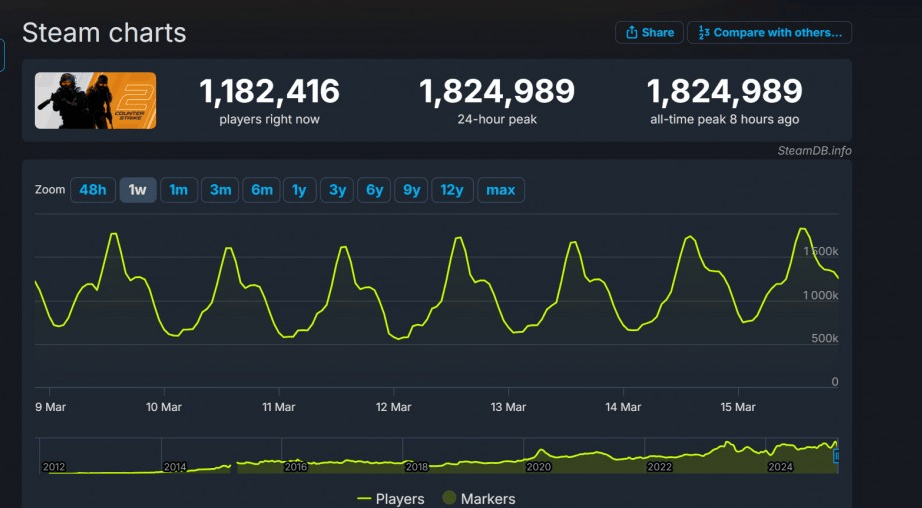Zoom chart to 1y
Viewport: 922px width, 508px height.
(299, 190)
